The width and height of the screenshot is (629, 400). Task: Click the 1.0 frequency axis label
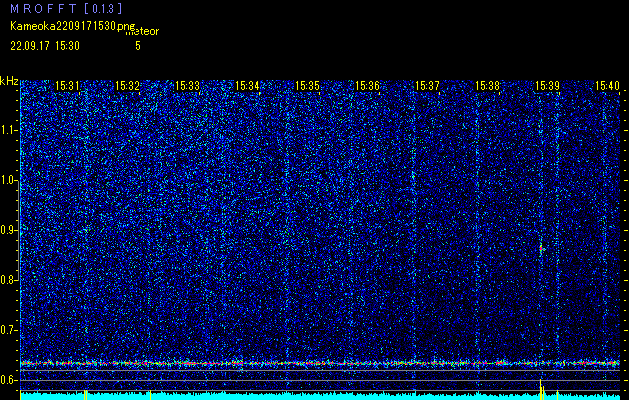pyautogui.click(x=9, y=181)
